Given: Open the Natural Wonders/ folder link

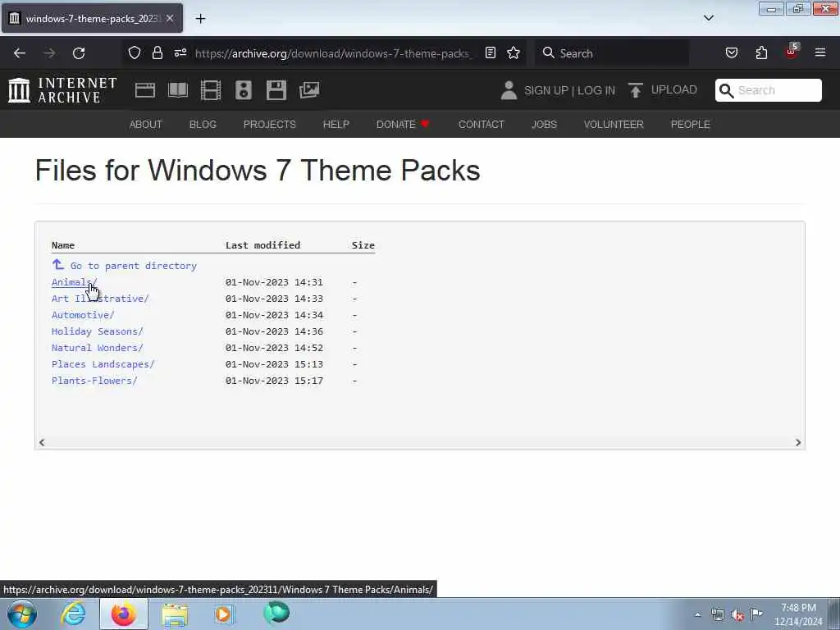Looking at the screenshot, I should pos(98,348).
